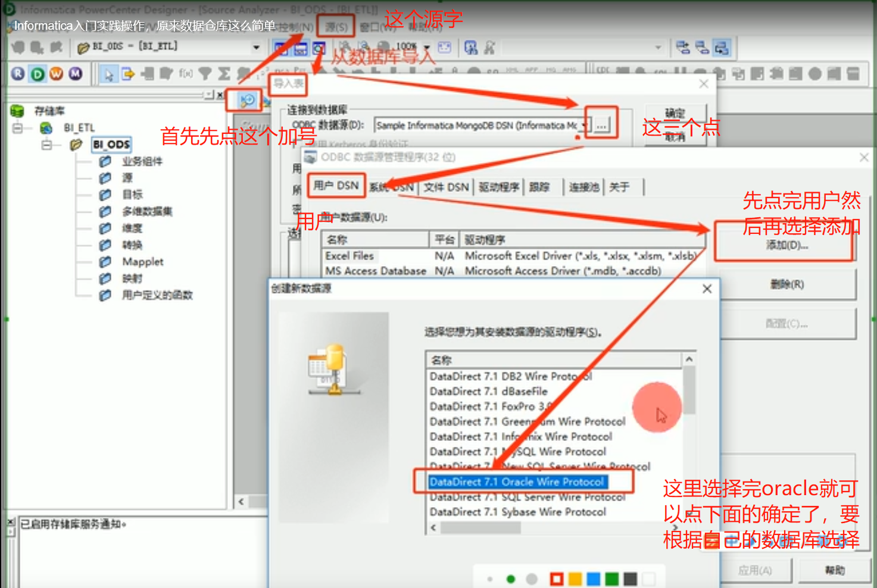Select the Sigma aggregator transformation icon
The image size is (877, 588).
coord(224,74)
